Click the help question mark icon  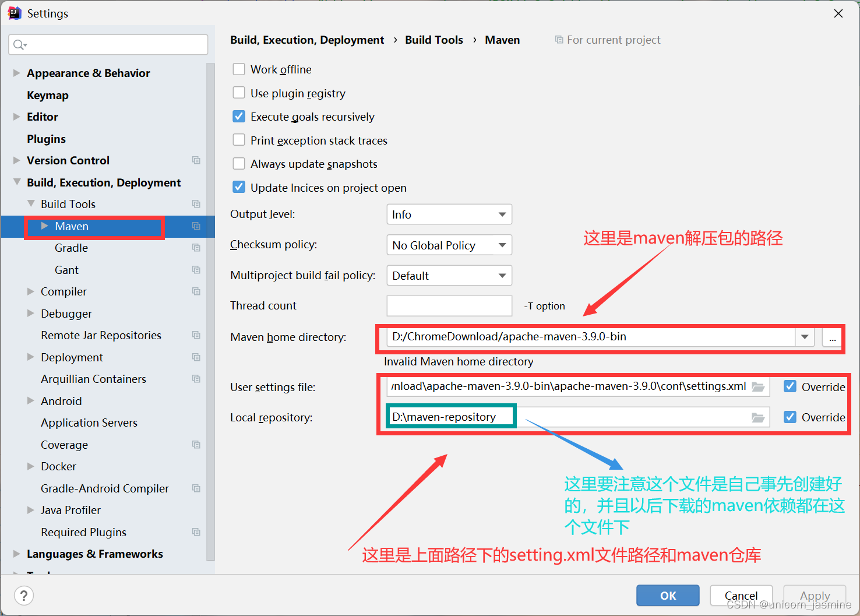pos(23,596)
